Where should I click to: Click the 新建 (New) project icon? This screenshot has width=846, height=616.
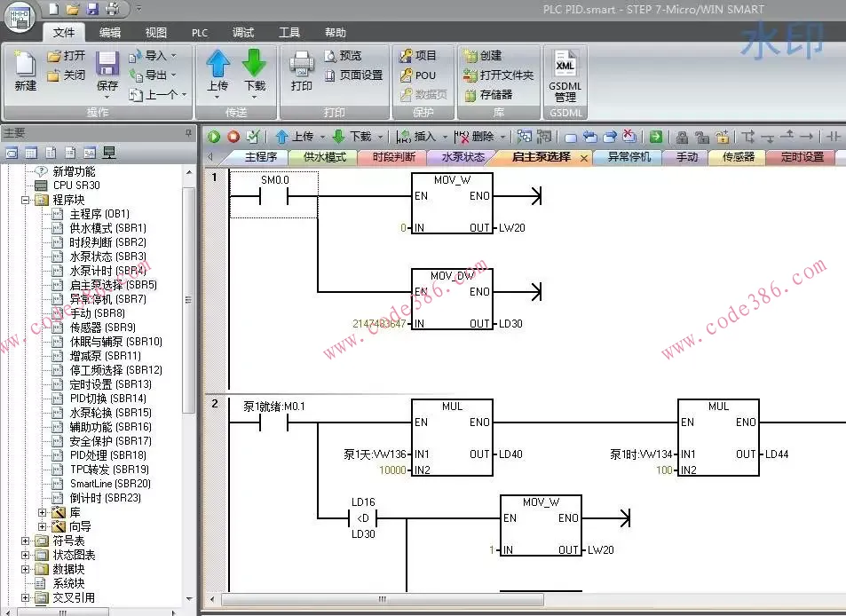26,71
